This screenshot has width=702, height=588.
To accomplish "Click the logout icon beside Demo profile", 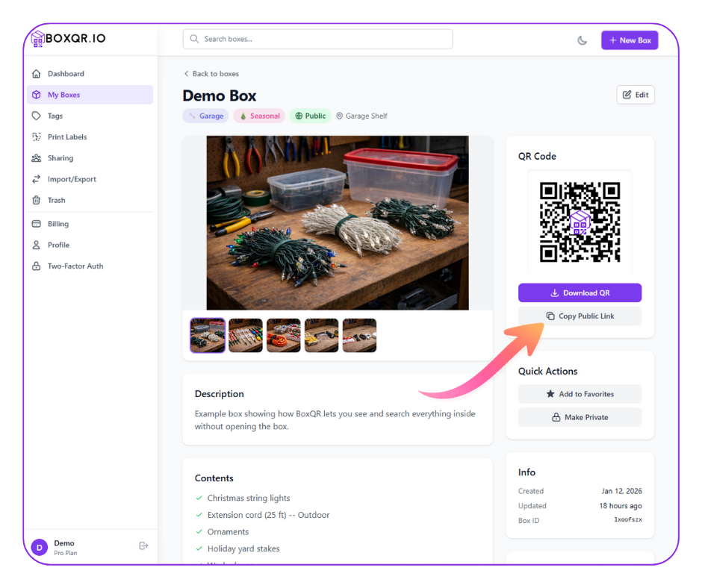I will [143, 546].
